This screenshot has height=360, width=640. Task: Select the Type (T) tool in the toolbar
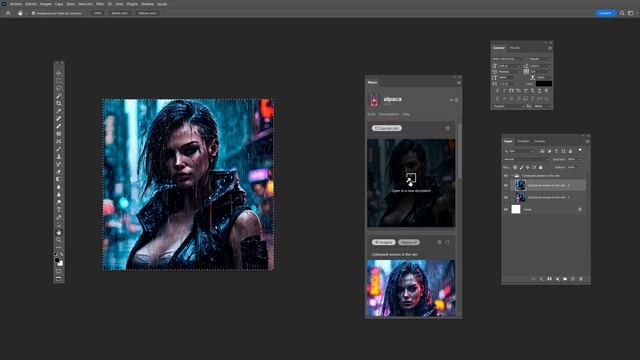59,209
